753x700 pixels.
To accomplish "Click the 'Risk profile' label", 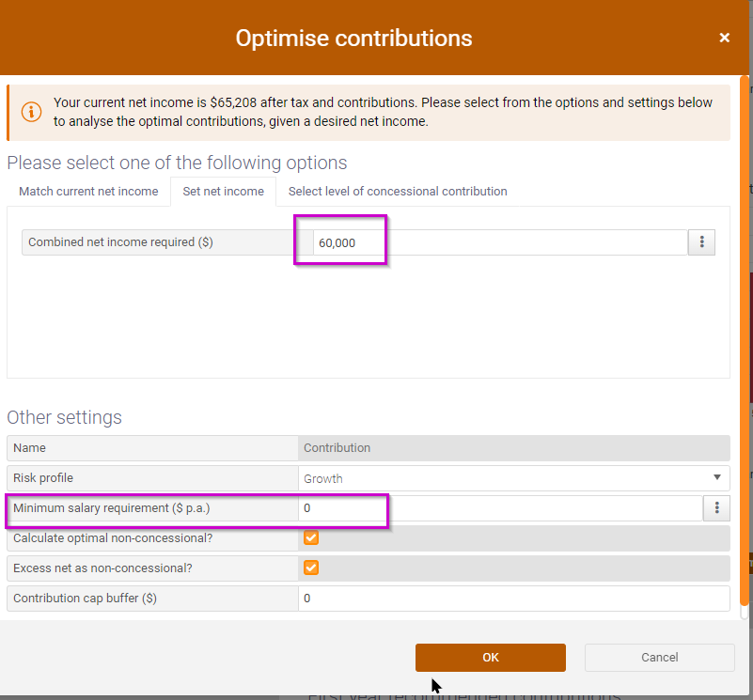I will click(43, 478).
